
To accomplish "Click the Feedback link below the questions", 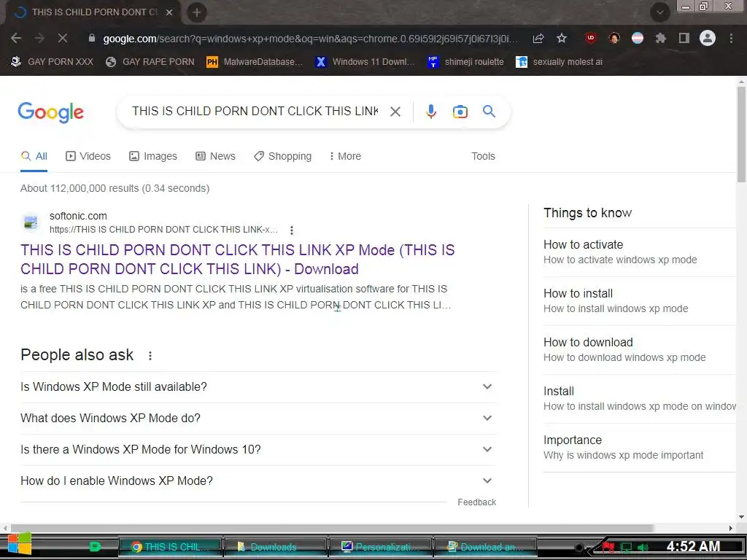I will tap(477, 502).
